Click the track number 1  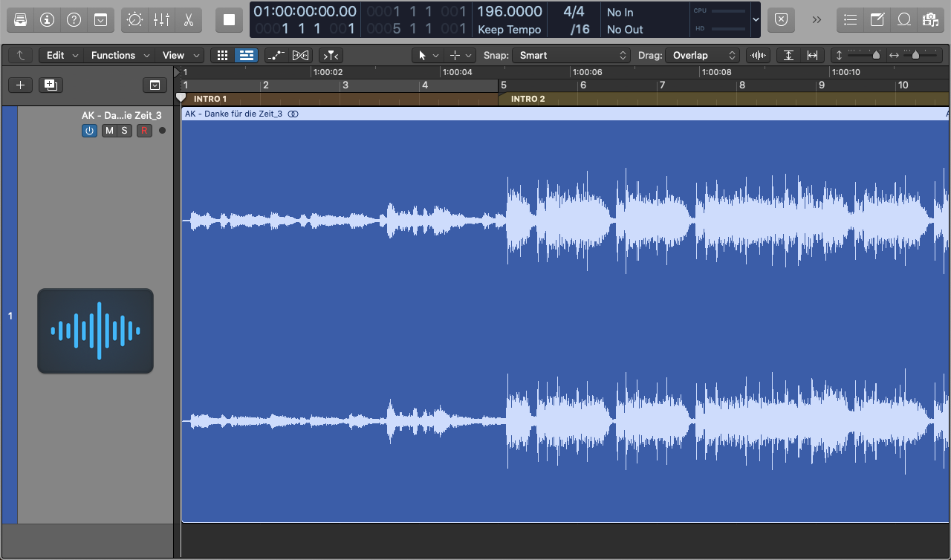click(x=10, y=316)
